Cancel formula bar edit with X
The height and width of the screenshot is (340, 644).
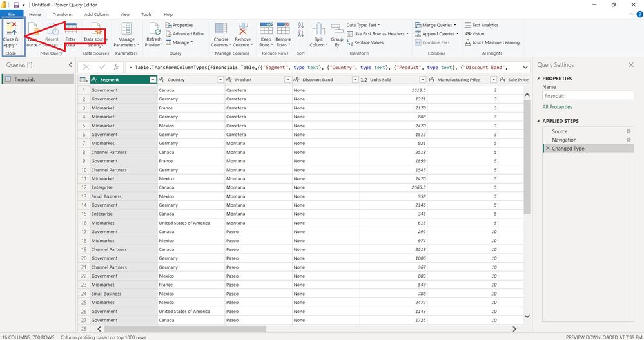[x=86, y=67]
